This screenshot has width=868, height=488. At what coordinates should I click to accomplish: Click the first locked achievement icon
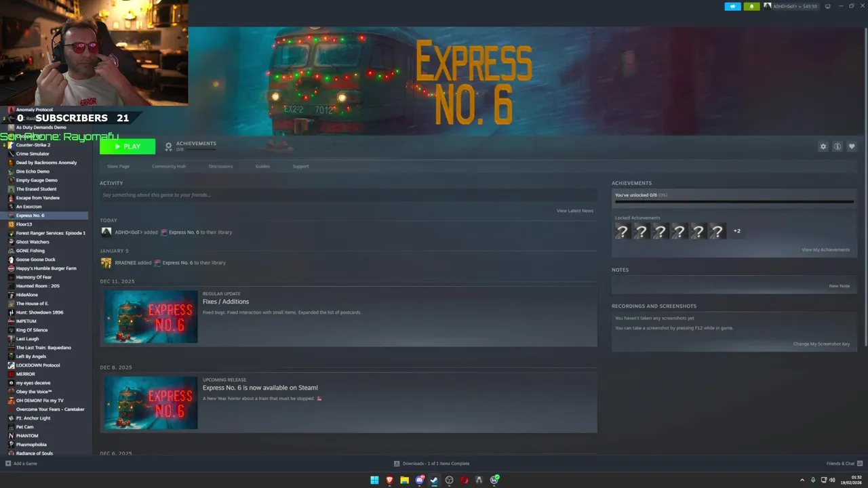pyautogui.click(x=622, y=231)
